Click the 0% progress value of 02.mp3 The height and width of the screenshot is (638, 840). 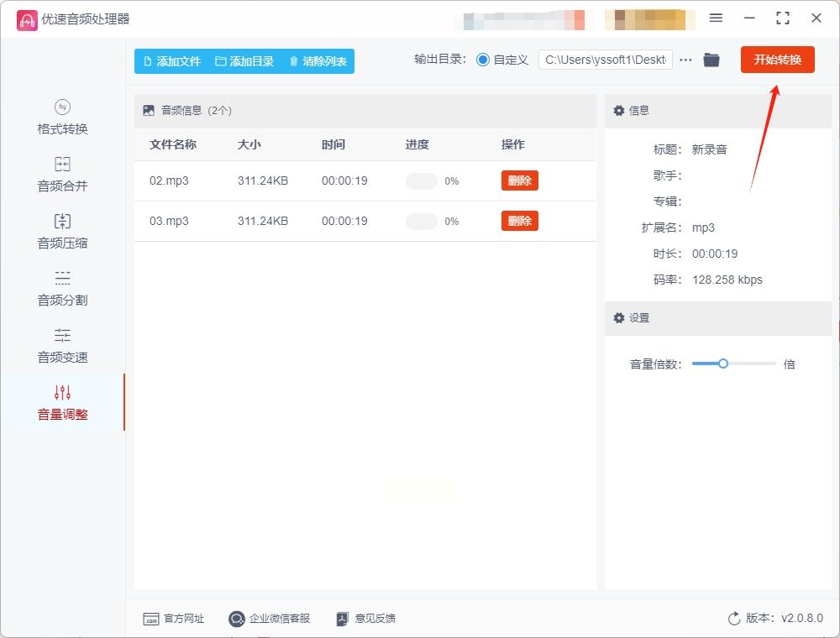click(x=452, y=181)
